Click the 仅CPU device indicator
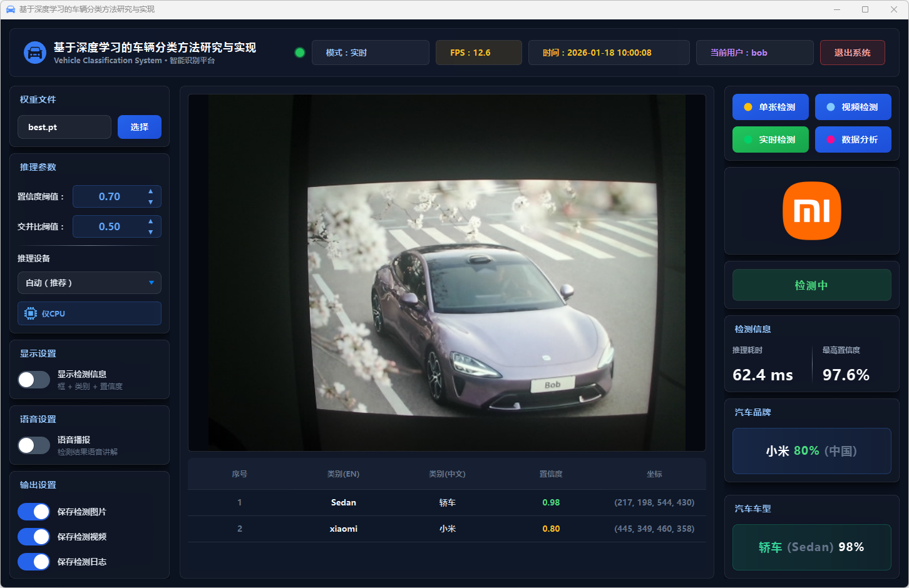The width and height of the screenshot is (909, 588). [x=90, y=313]
